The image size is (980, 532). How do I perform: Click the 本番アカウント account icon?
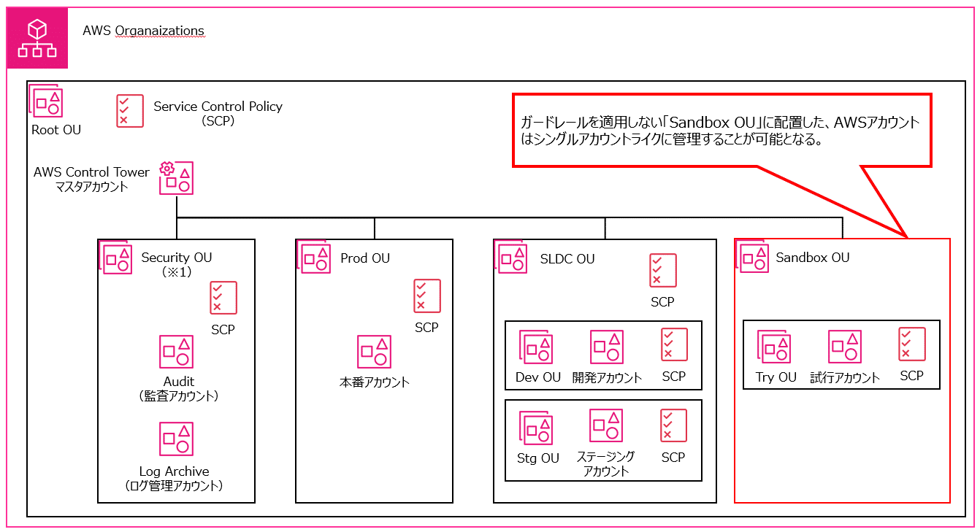click(x=374, y=352)
